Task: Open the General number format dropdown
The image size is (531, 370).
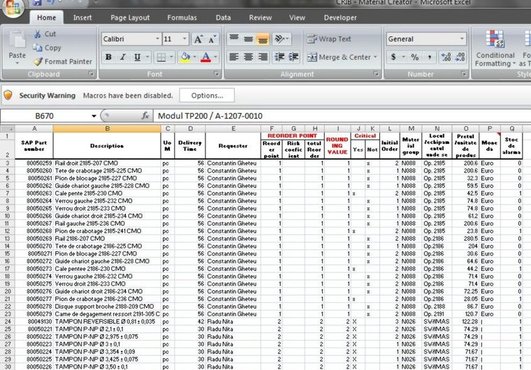Action: [462, 39]
